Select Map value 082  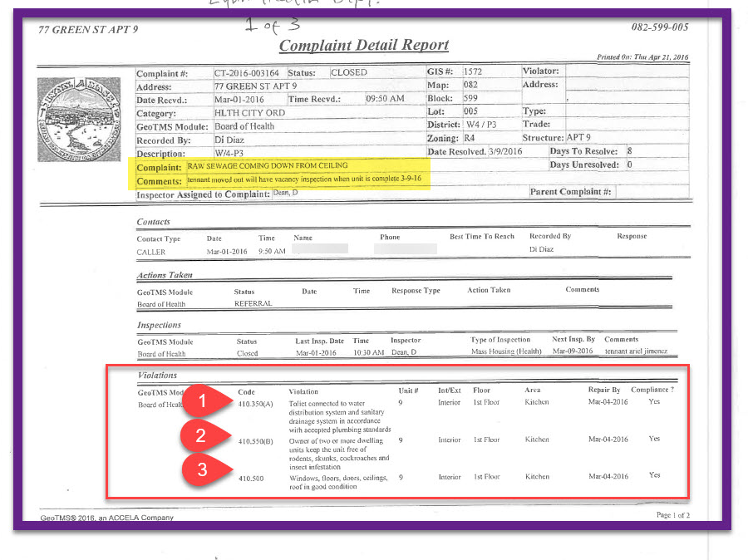(x=470, y=85)
